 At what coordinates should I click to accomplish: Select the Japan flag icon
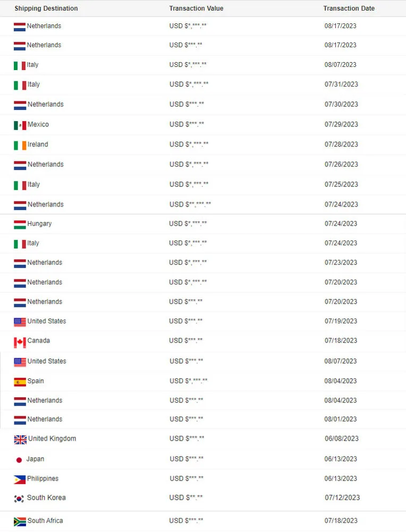click(x=19, y=460)
